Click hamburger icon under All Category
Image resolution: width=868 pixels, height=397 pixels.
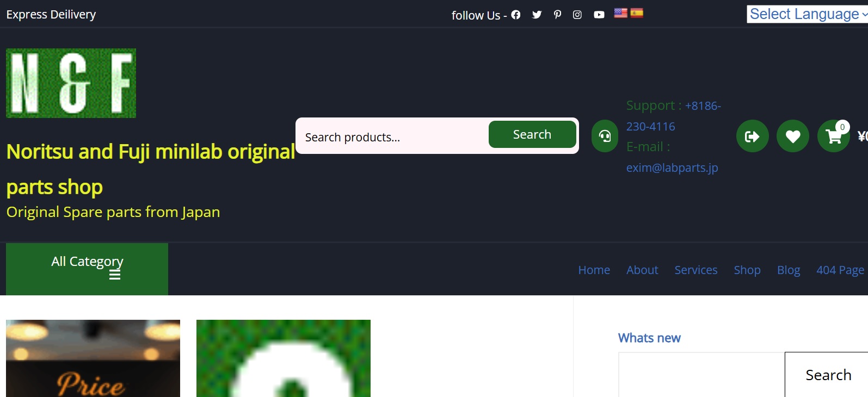pyautogui.click(x=115, y=275)
